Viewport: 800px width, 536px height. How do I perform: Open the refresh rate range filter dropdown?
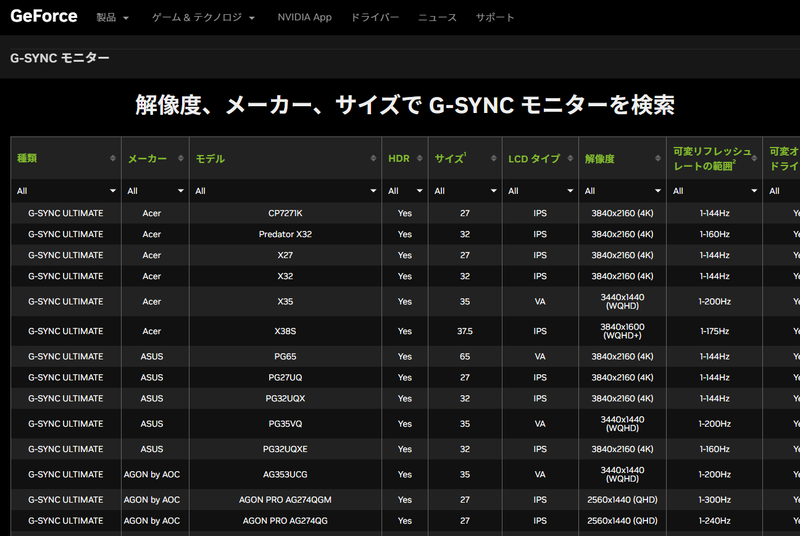tap(715, 191)
